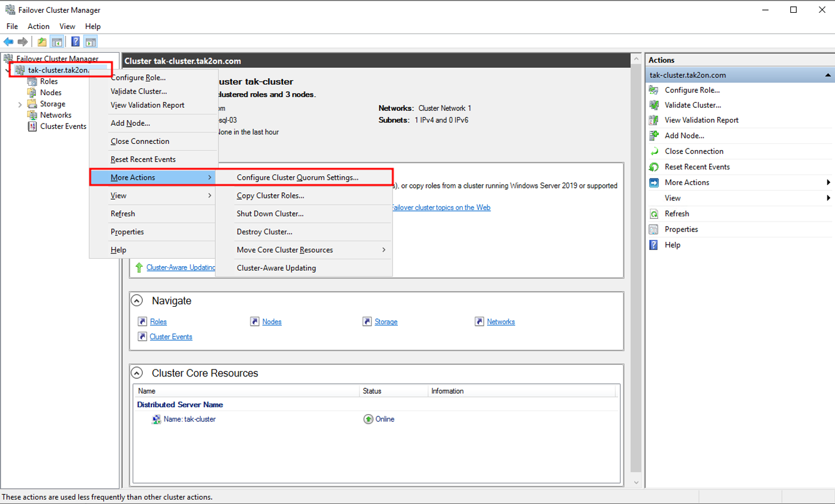Click the Roles shortcut icon under Navigate
Screen dimensions: 835x504
click(x=142, y=321)
